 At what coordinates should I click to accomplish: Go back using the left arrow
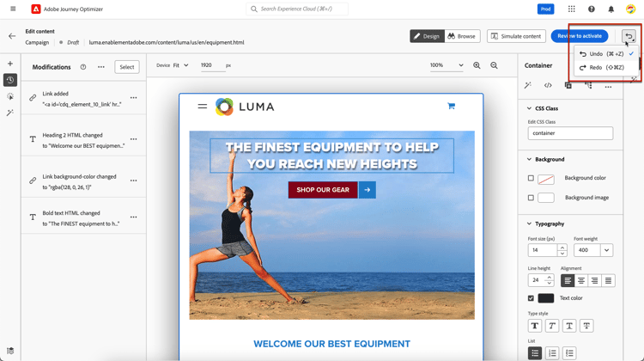click(12, 36)
